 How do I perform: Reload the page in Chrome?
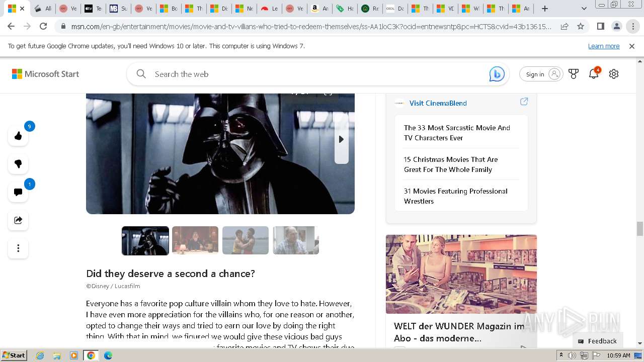click(43, 26)
